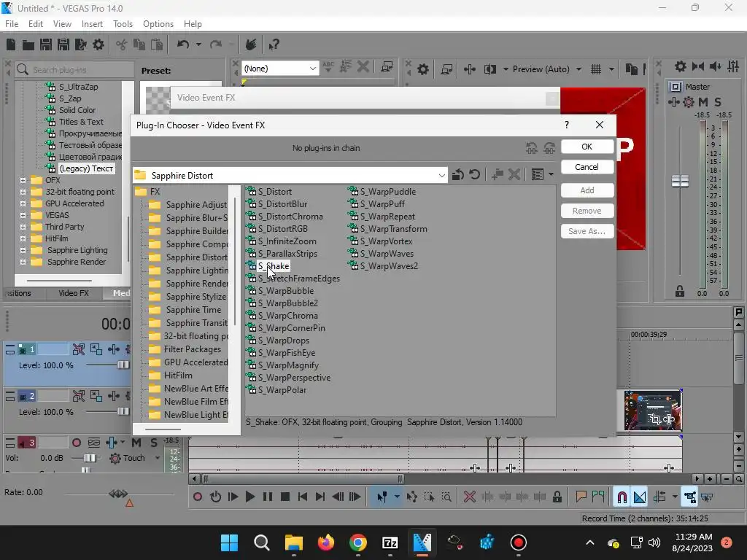
Task: Open 7-Zip from Windows taskbar
Action: pyautogui.click(x=390, y=542)
